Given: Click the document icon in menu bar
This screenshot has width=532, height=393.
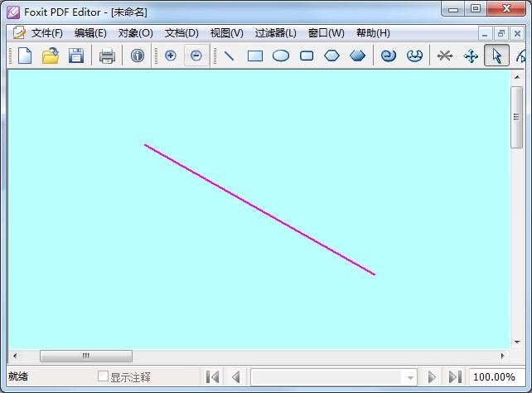Looking at the screenshot, I should pyautogui.click(x=19, y=32).
